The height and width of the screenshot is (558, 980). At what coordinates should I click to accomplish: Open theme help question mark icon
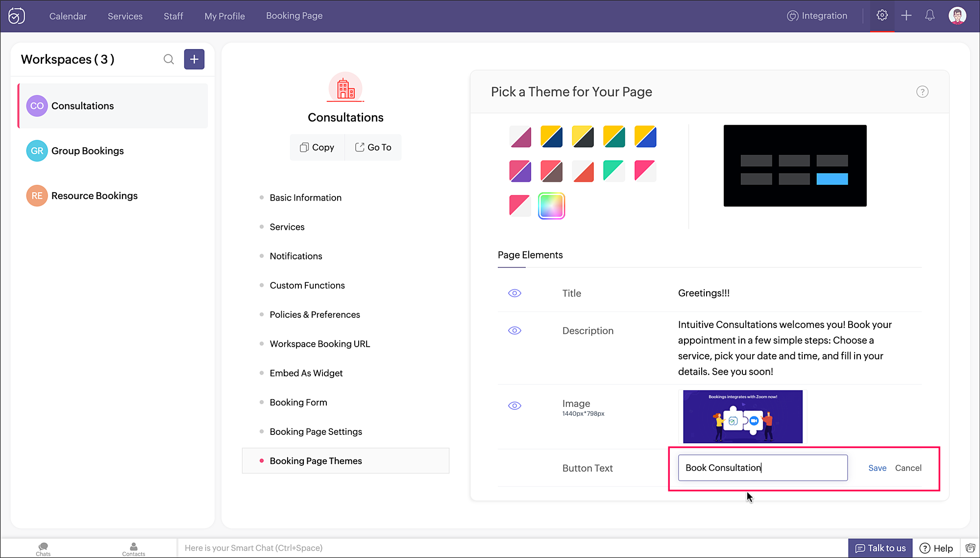(x=922, y=92)
